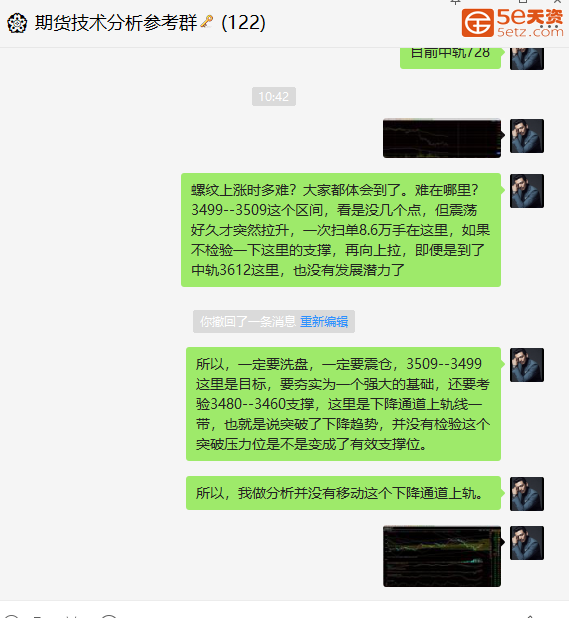Click the key icon after the group name
Image resolution: width=569 pixels, height=618 pixels.
pyautogui.click(x=206, y=21)
